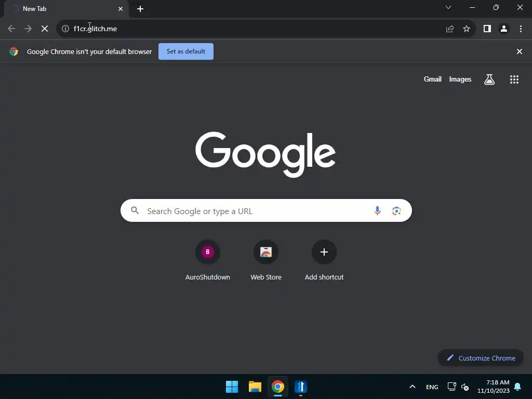Show hidden system tray icons

(x=413, y=387)
